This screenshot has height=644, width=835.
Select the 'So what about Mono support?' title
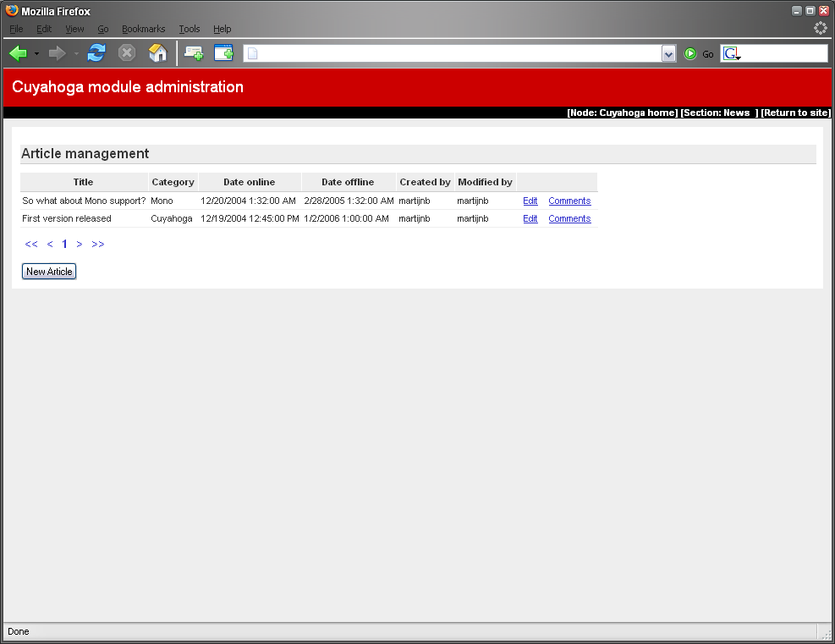tap(84, 201)
